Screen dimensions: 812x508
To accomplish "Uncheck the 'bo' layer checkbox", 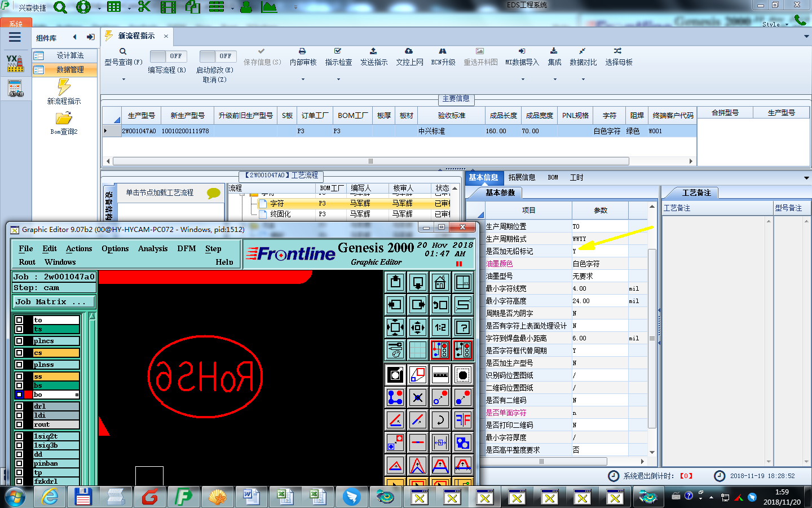I will pyautogui.click(x=20, y=395).
